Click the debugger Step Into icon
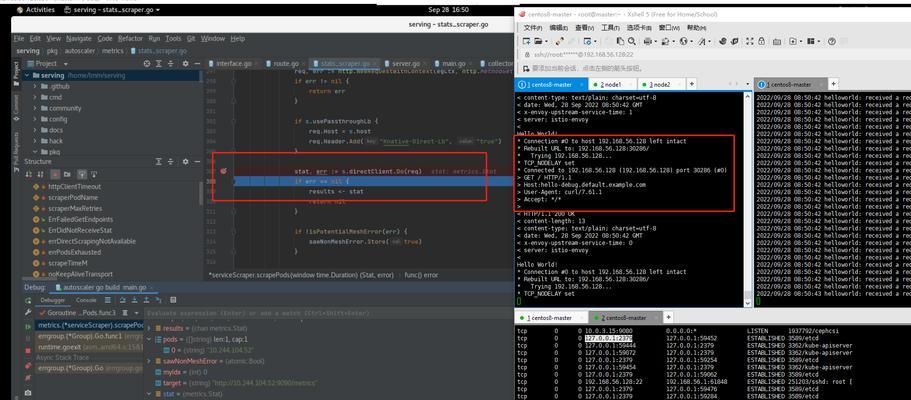This screenshot has width=911, height=400. coord(134,300)
